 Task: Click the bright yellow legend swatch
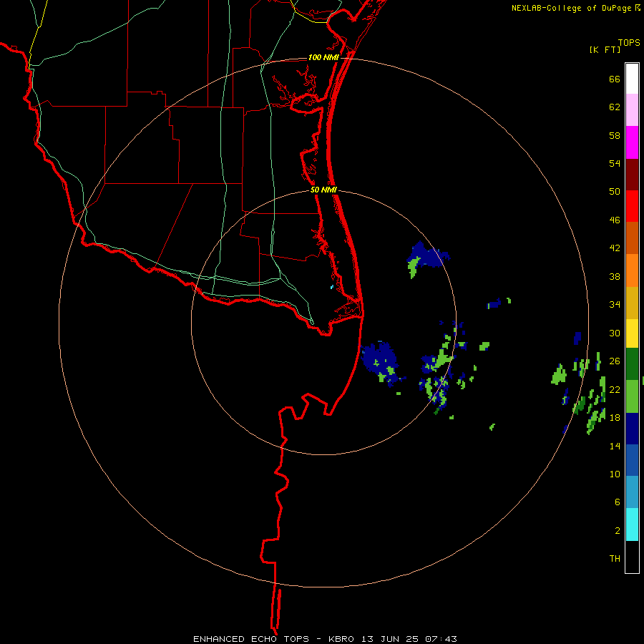click(632, 333)
